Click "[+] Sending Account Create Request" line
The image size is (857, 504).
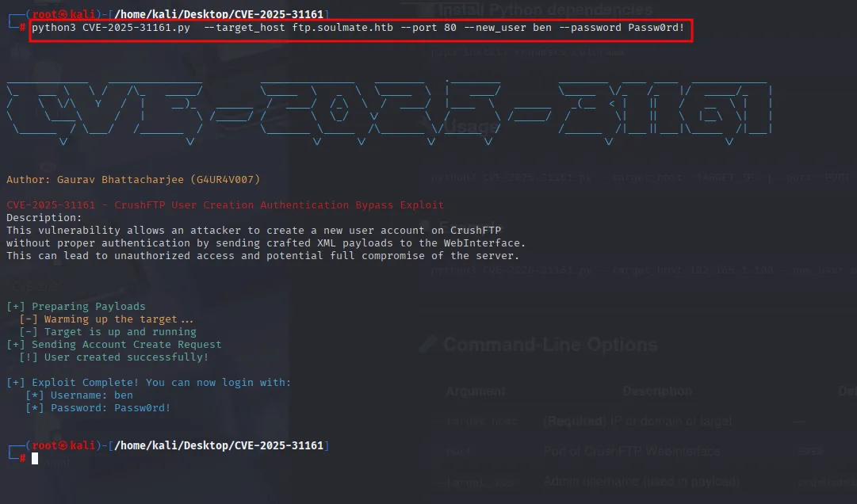[x=114, y=345]
